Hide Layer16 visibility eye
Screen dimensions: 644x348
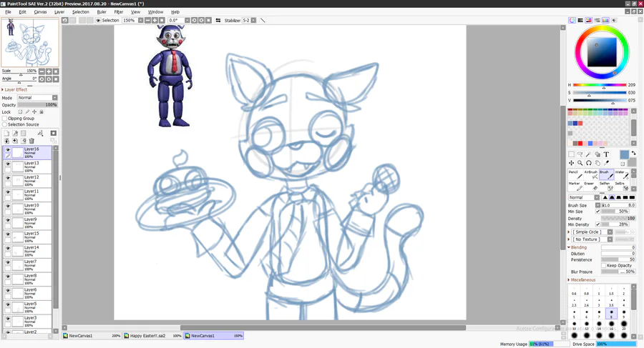pos(8,150)
